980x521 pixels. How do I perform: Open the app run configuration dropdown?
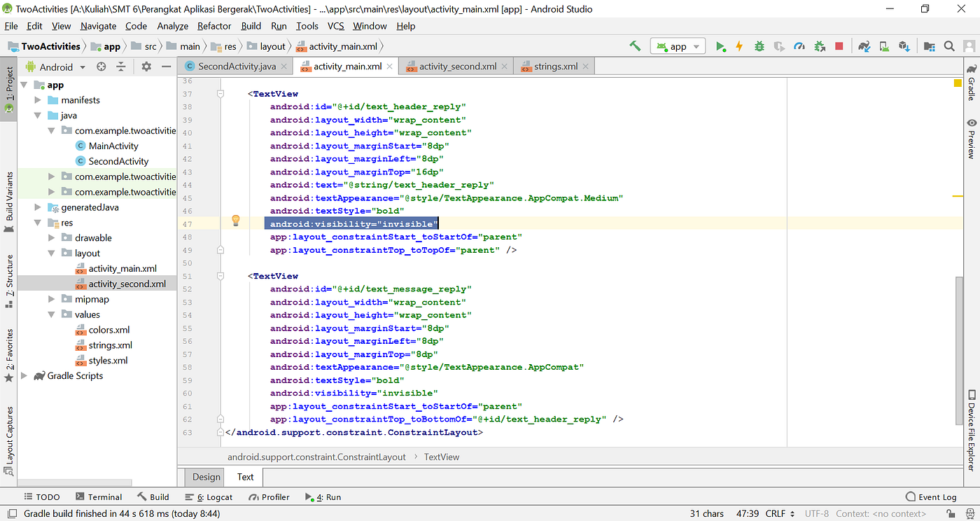tap(678, 46)
